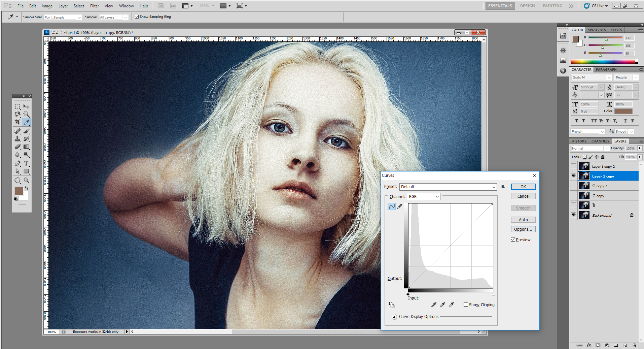Click the Auto button in Curves
The image size is (644, 349).
pos(523,220)
